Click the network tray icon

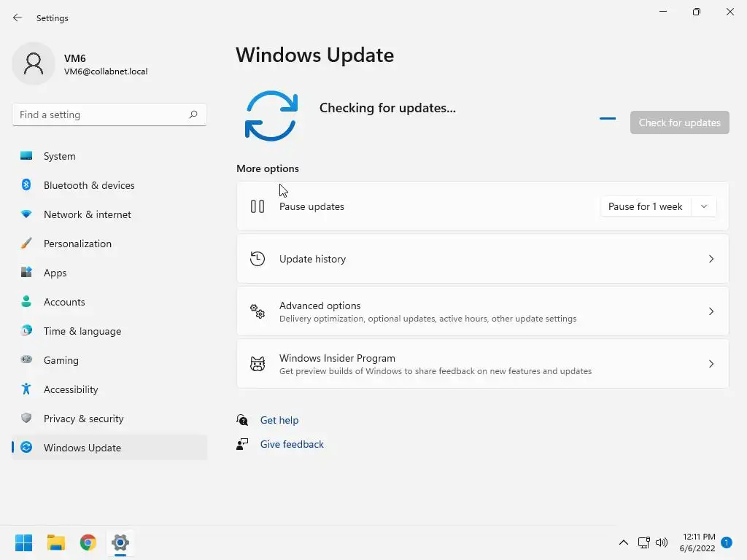pos(643,542)
